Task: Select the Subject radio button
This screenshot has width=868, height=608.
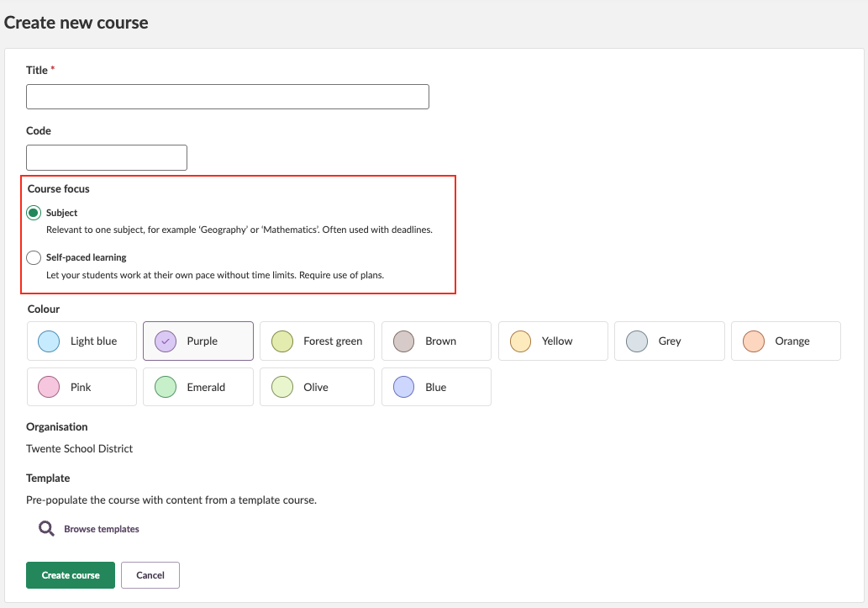Action: (x=34, y=213)
